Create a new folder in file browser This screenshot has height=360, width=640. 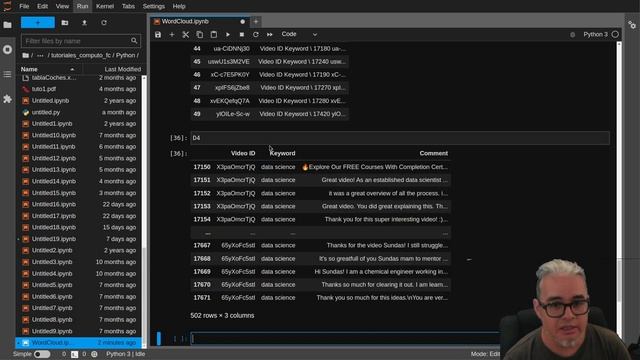click(64, 23)
